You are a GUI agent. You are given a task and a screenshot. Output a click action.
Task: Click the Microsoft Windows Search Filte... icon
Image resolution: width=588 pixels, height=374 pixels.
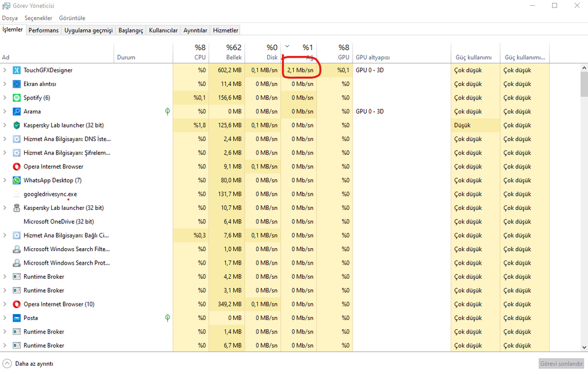coord(16,249)
